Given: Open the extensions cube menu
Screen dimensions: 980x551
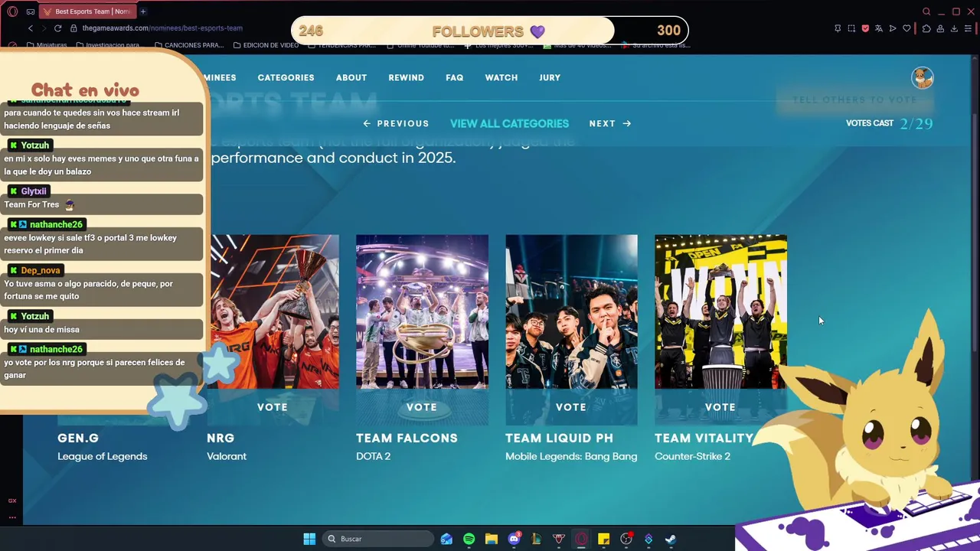Looking at the screenshot, I should pyautogui.click(x=926, y=28).
